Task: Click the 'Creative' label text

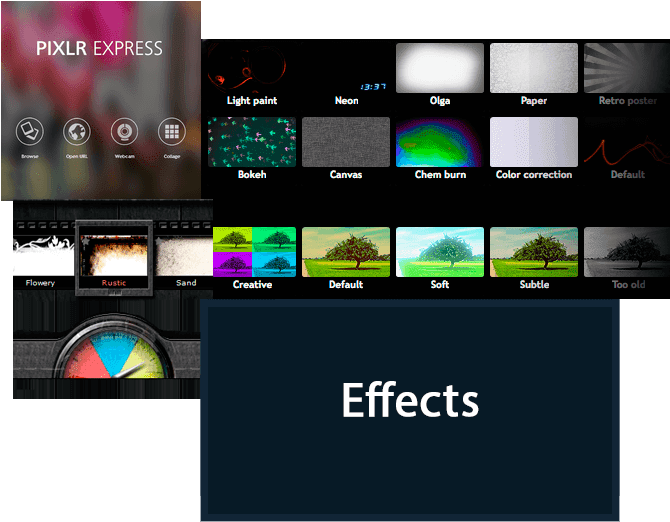Action: tap(253, 284)
